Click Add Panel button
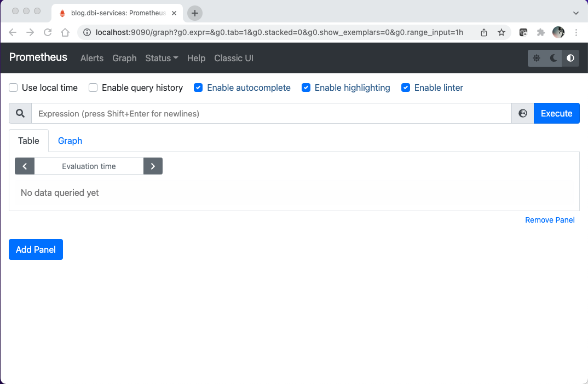The image size is (588, 384). 36,249
